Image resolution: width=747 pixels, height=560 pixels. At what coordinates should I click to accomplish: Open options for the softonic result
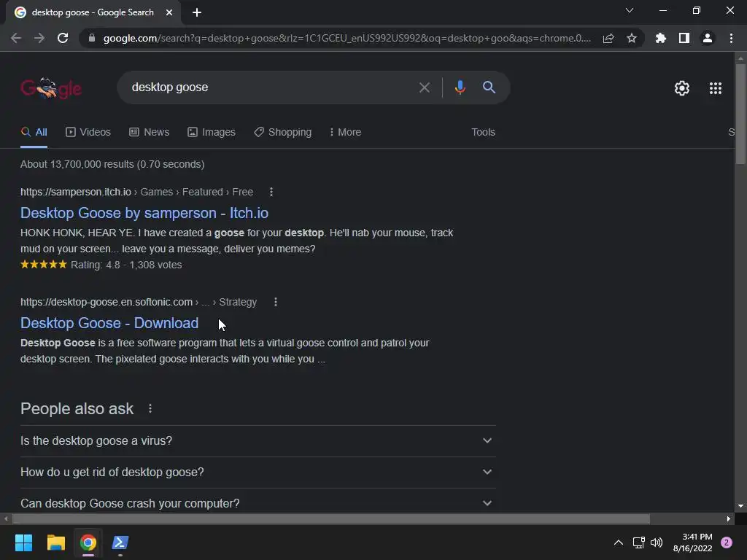pyautogui.click(x=275, y=302)
